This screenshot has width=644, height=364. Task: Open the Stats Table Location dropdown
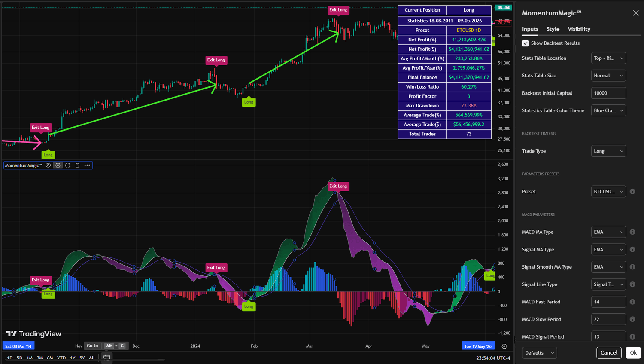point(608,58)
